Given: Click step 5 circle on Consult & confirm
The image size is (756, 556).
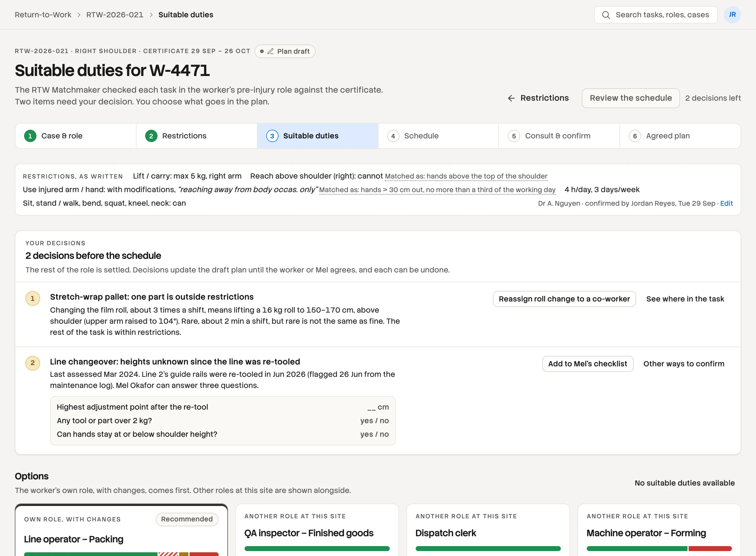Looking at the screenshot, I should tap(514, 136).
